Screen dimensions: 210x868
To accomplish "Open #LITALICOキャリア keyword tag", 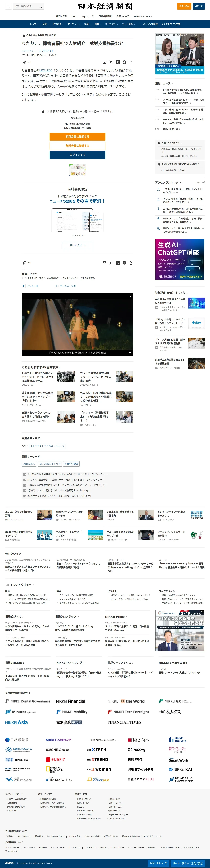I will (x=50, y=464).
